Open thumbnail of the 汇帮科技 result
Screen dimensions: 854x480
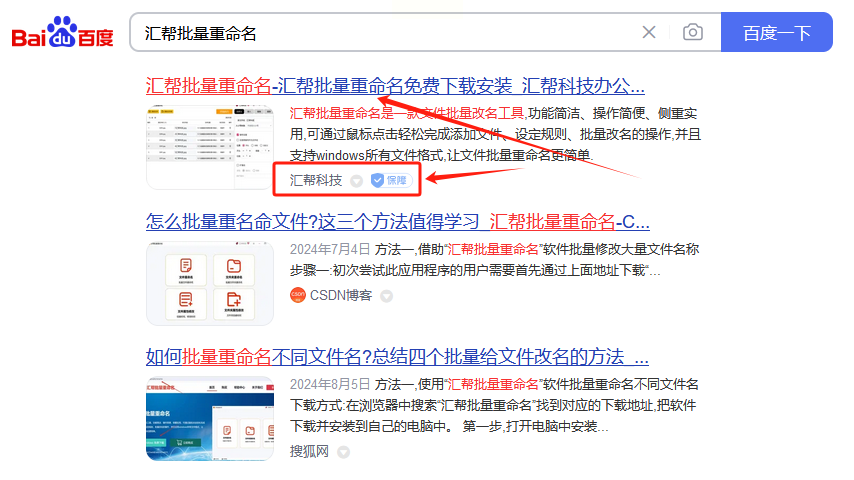(x=210, y=147)
